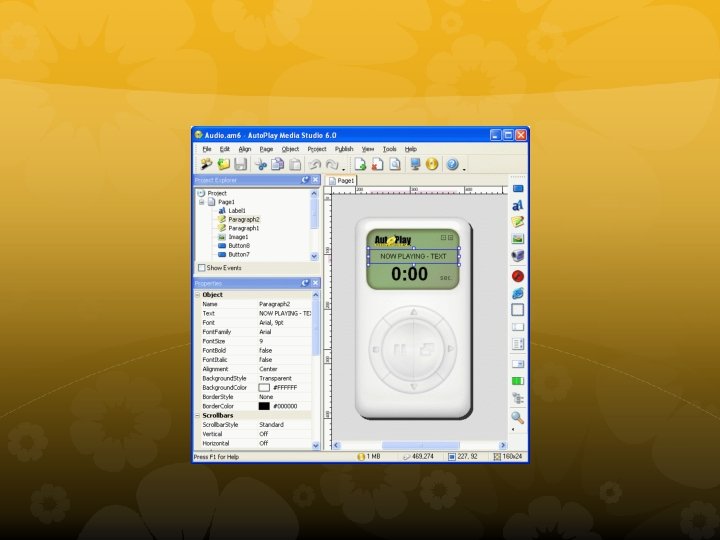
Task: Select the Zoom magnifier tool on right toolbar
Action: [518, 417]
